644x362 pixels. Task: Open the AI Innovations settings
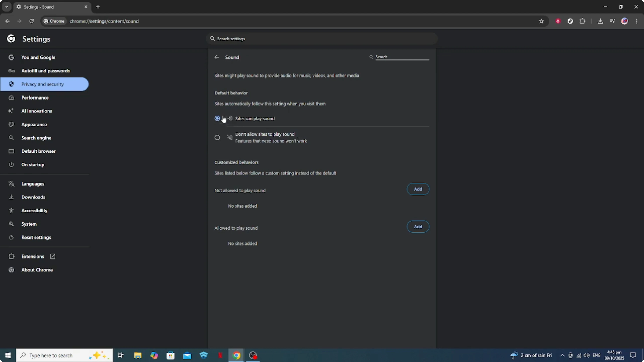tap(37, 111)
